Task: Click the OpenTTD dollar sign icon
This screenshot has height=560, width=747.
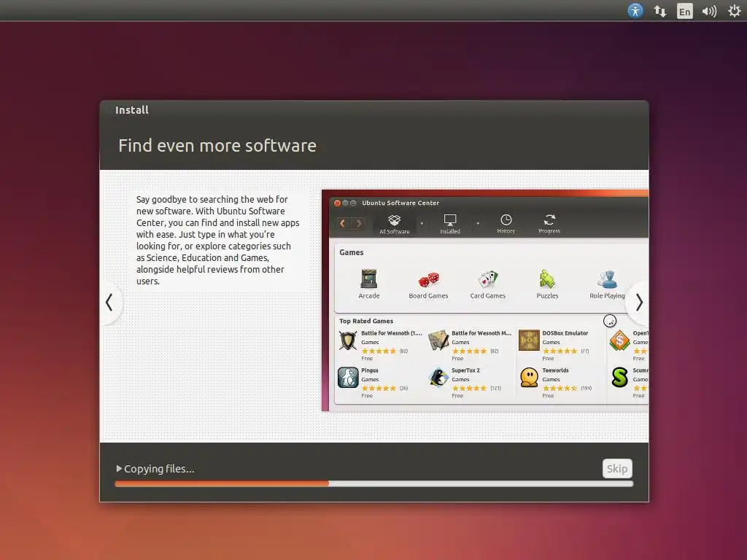Action: tap(619, 341)
